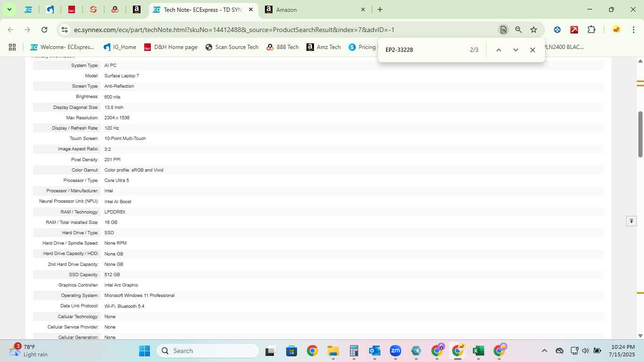
Task: Close the Amazon tab
Action: coord(363,9)
